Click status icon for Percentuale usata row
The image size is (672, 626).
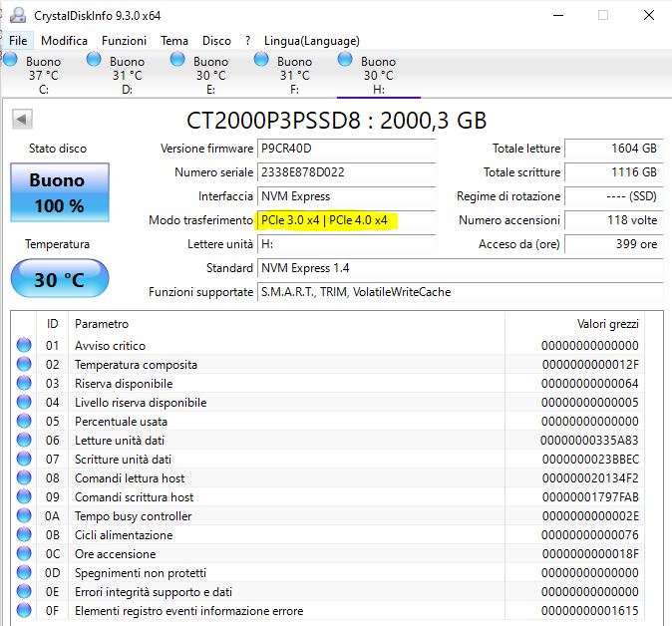point(24,421)
